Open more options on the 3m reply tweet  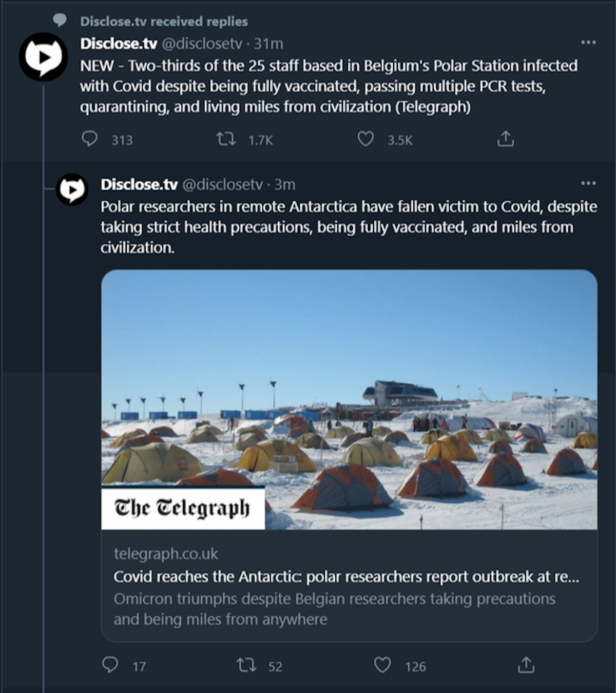pyautogui.click(x=588, y=183)
